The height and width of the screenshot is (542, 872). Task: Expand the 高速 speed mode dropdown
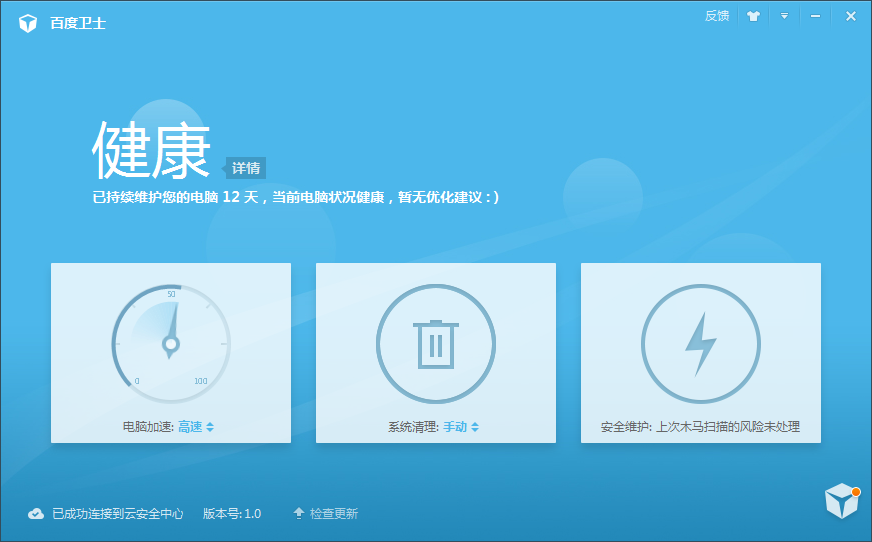(196, 427)
